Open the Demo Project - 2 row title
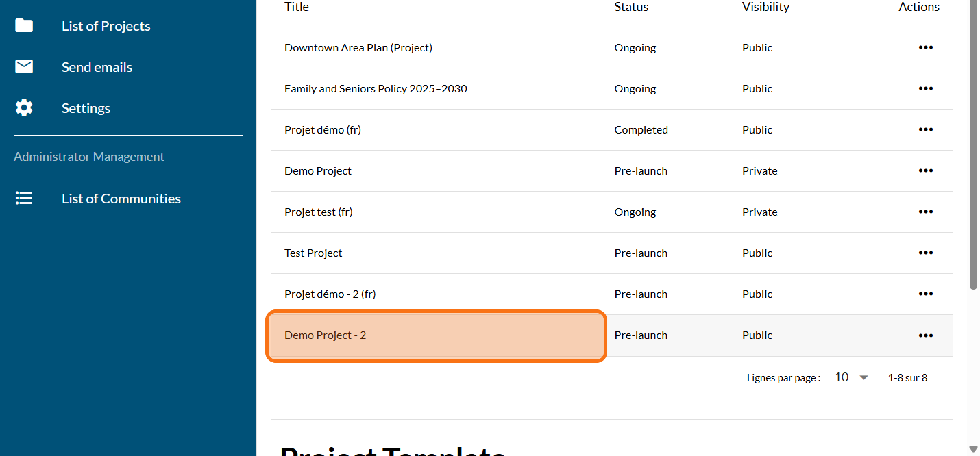This screenshot has width=980, height=456. 326,335
